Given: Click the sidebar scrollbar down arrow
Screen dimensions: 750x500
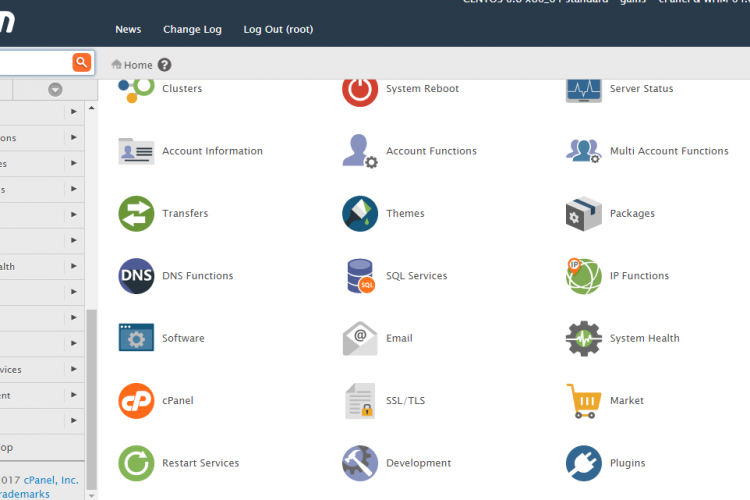Looking at the screenshot, I should click(91, 495).
